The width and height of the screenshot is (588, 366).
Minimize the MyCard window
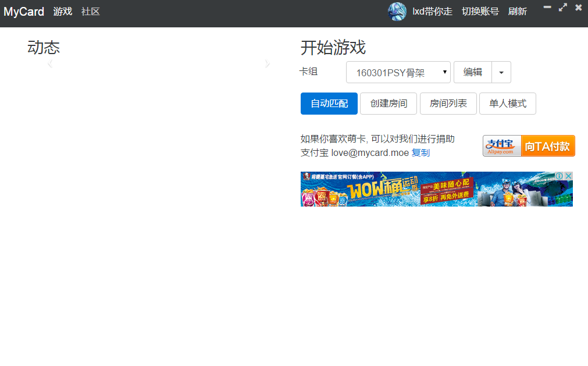(547, 7)
